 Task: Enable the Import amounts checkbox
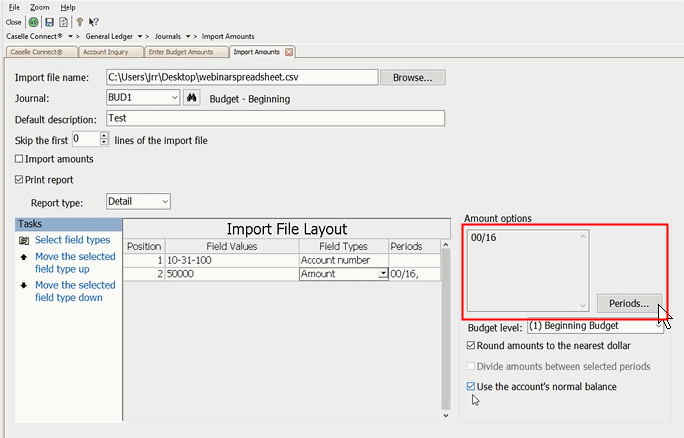pos(20,159)
